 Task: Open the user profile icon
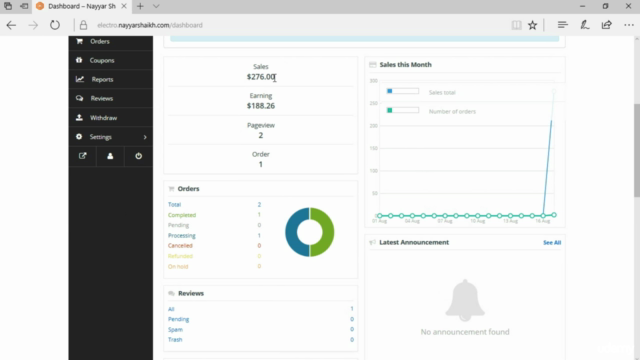(x=110, y=156)
